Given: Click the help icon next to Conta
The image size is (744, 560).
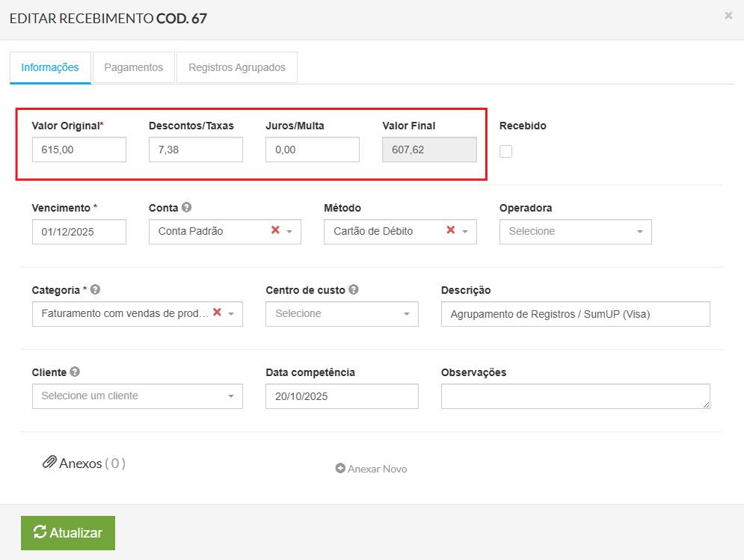Looking at the screenshot, I should click(x=187, y=208).
